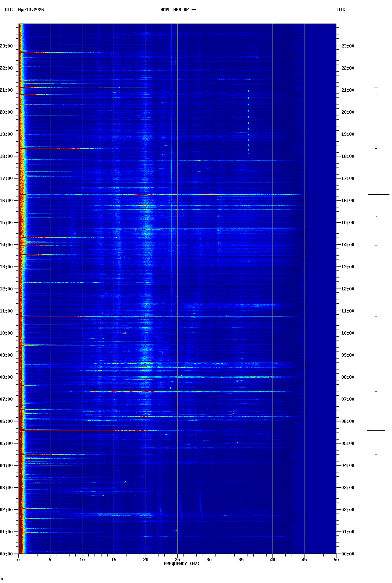The width and height of the screenshot is (392, 583).
Task: Click the FREQUENCY (HZ) axis label
Action: 182,564
